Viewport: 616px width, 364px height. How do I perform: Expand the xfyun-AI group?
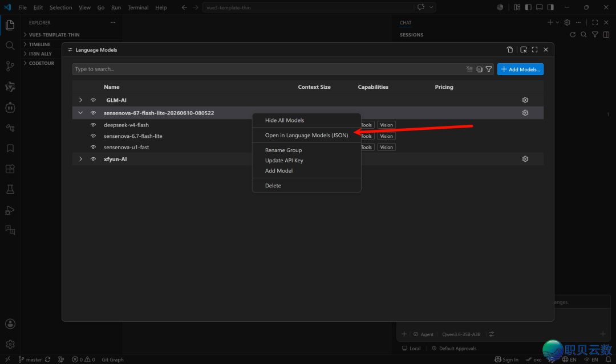[x=80, y=159]
